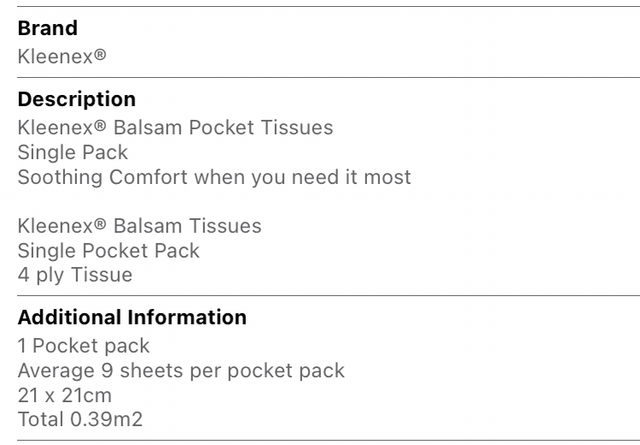Click the divider line above the Brand heading
Viewport: 640px width, 445px height.
pyautogui.click(x=320, y=7)
